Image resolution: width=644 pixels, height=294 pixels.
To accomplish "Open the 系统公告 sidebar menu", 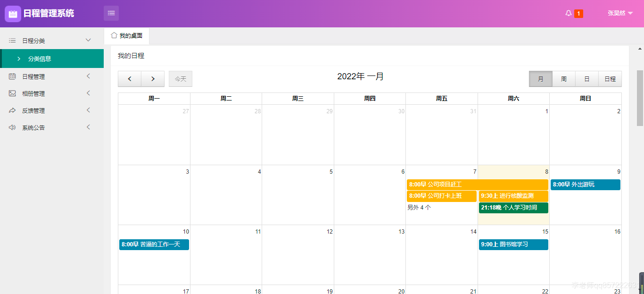I will pyautogui.click(x=52, y=127).
